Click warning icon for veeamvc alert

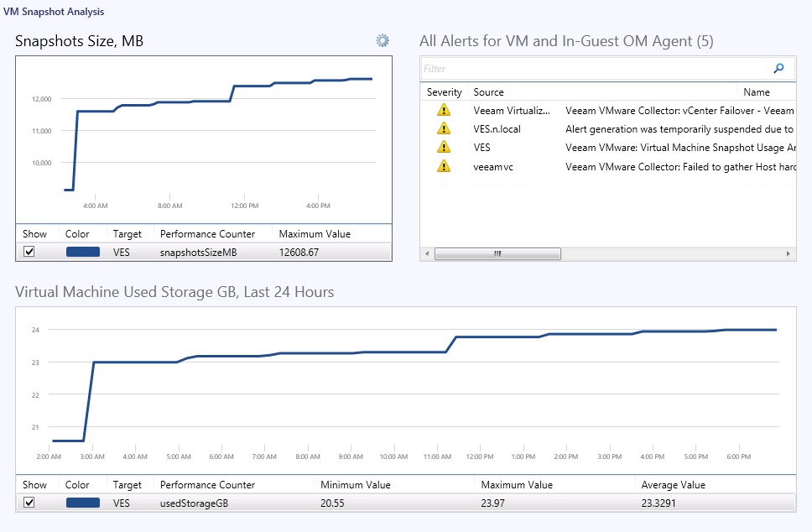444,166
